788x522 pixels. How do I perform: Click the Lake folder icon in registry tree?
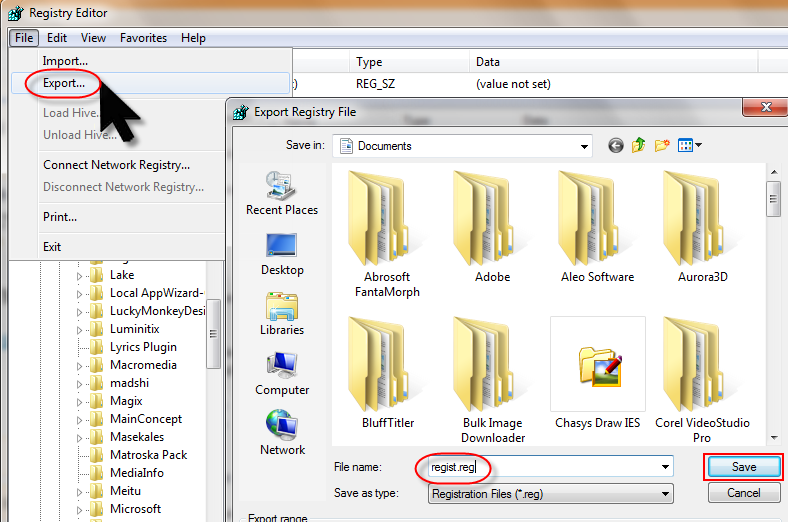(96, 275)
